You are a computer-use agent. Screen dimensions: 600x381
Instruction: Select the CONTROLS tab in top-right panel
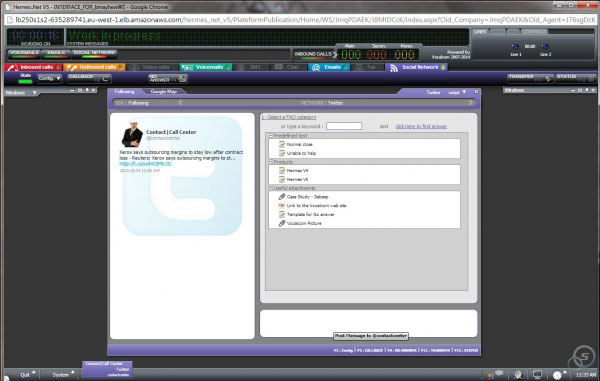click(x=534, y=31)
